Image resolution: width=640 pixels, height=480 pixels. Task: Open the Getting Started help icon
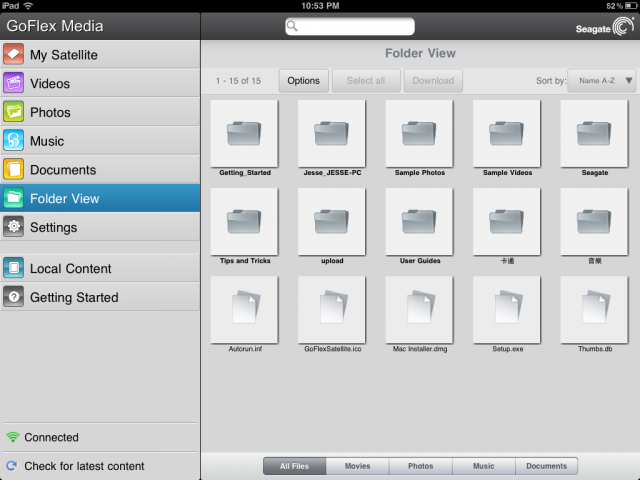click(13, 297)
